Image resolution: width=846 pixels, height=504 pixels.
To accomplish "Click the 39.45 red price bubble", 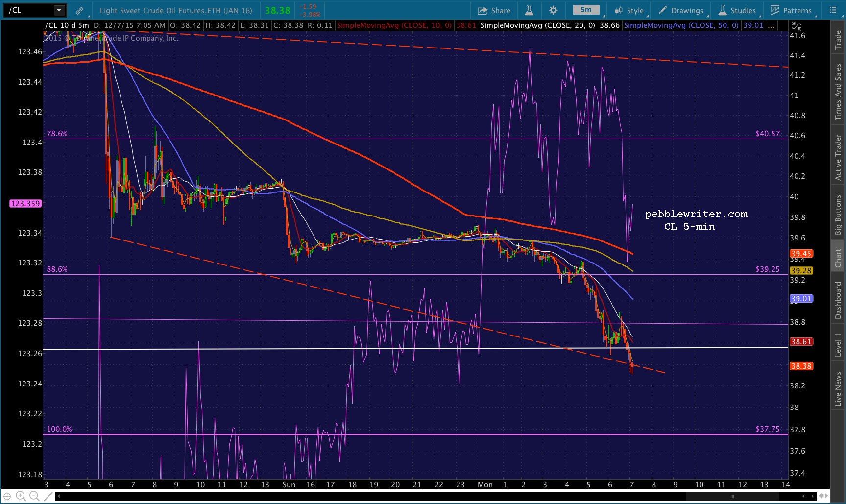I will (801, 254).
